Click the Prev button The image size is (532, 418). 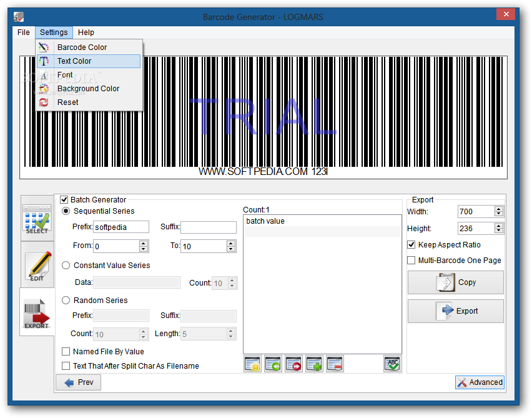[x=79, y=382]
